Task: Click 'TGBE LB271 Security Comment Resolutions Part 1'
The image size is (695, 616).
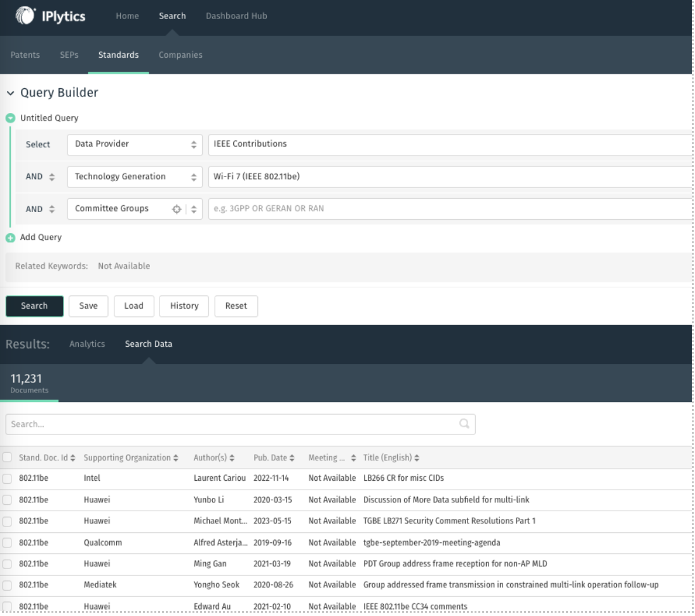Action: point(449,521)
